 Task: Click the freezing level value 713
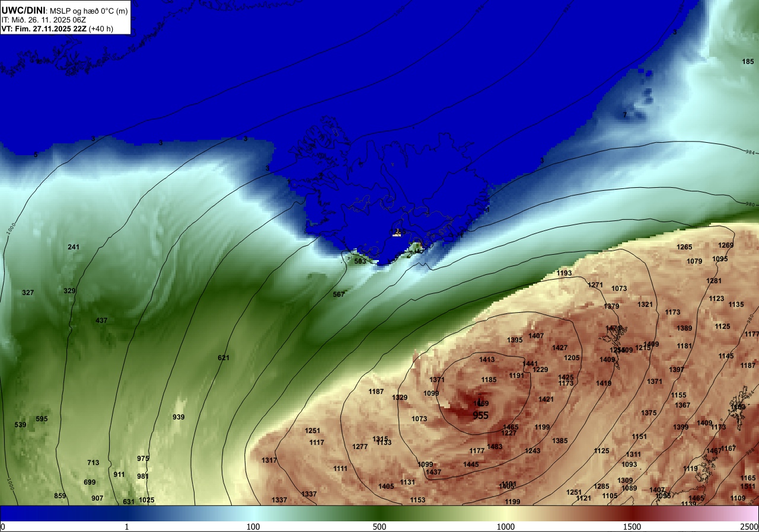tap(93, 463)
